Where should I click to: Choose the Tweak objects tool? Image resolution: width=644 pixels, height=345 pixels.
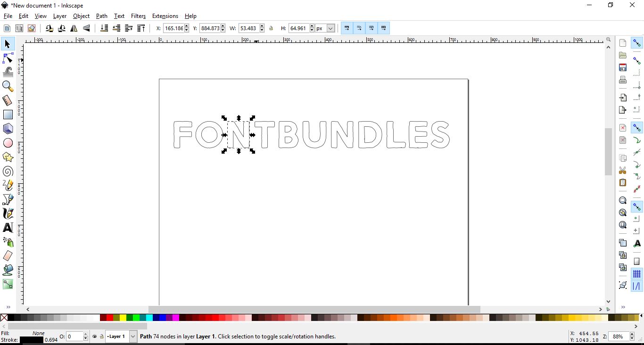(8, 72)
